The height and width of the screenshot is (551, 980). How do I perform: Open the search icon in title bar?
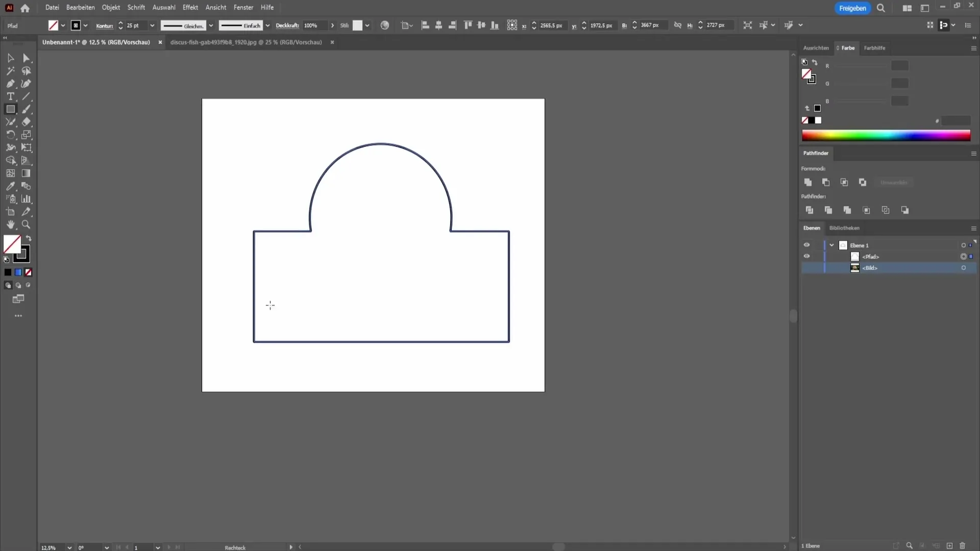[881, 8]
